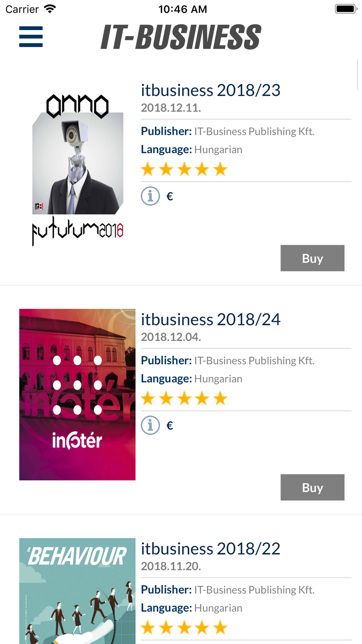Open the inoter magazine cover
The image size is (362, 644).
click(x=77, y=394)
